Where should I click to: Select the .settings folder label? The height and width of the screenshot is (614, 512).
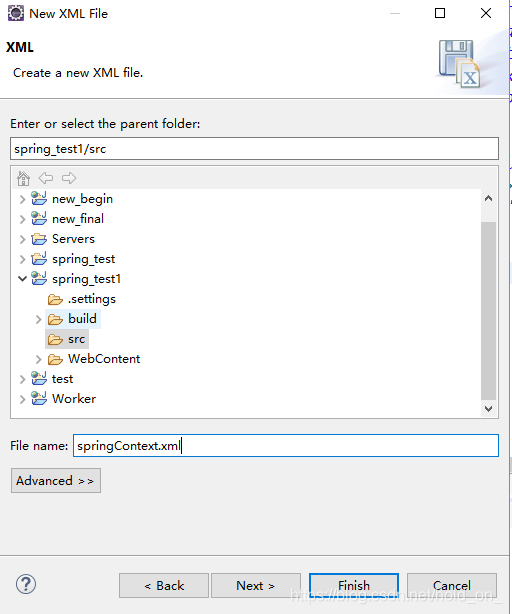[x=92, y=299]
